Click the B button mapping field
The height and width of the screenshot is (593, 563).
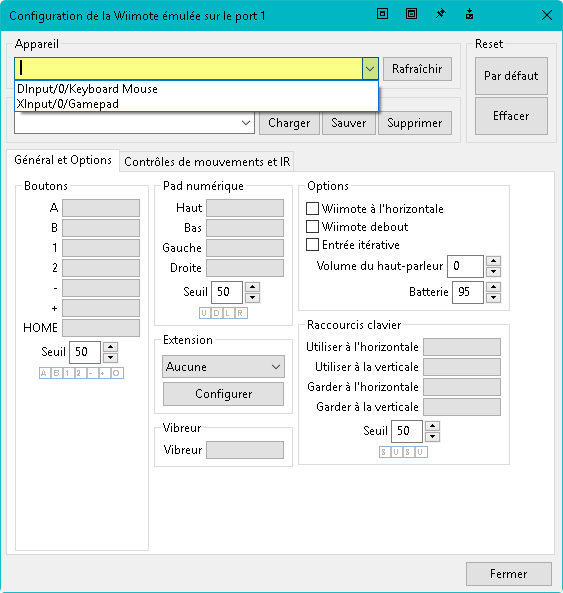pyautogui.click(x=101, y=228)
